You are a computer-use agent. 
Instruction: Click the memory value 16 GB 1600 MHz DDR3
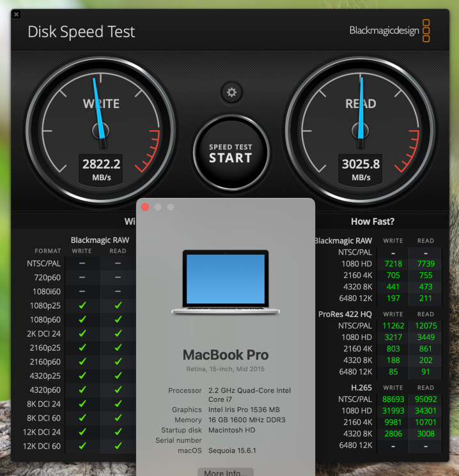point(247,420)
